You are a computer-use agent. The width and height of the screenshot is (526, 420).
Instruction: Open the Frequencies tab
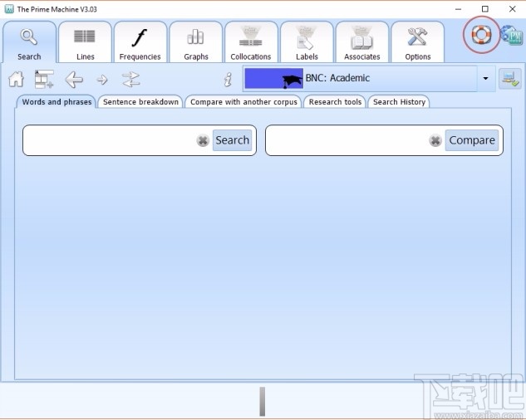click(140, 42)
